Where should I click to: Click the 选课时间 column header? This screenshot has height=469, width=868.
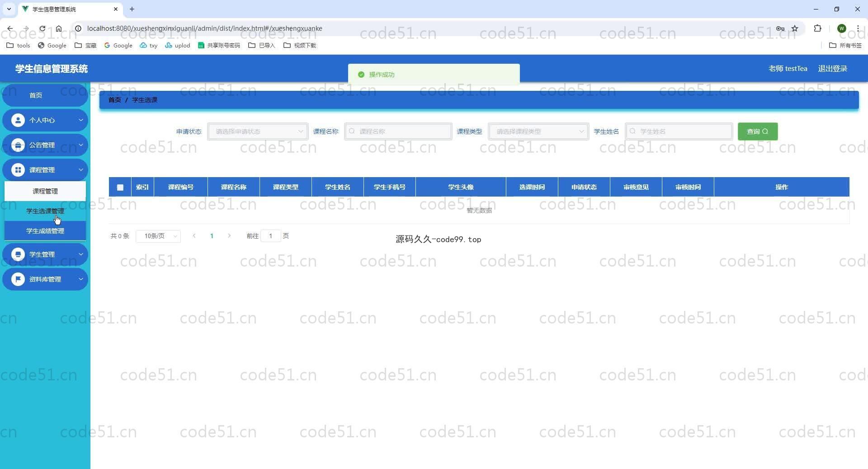point(532,187)
